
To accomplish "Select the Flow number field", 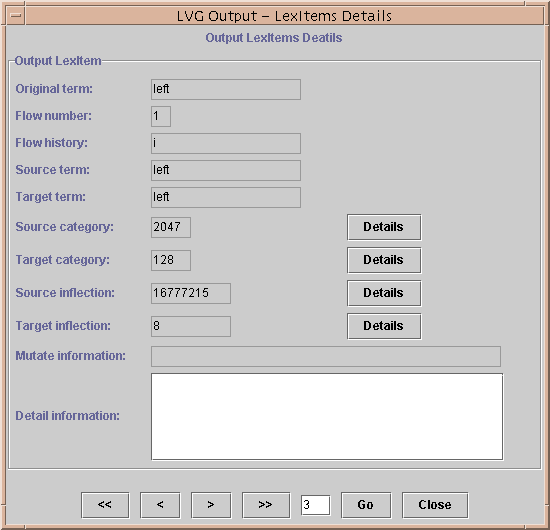I will coord(161,116).
